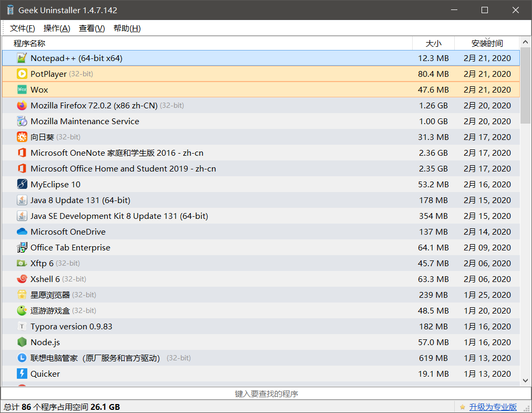Screen dimensions: 532x413
Task: Click the Node.js green hexagon icon
Action: pyautogui.click(x=22, y=343)
